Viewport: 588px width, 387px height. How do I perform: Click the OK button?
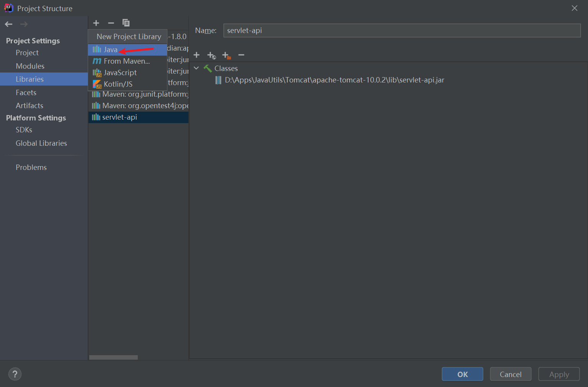(x=462, y=374)
